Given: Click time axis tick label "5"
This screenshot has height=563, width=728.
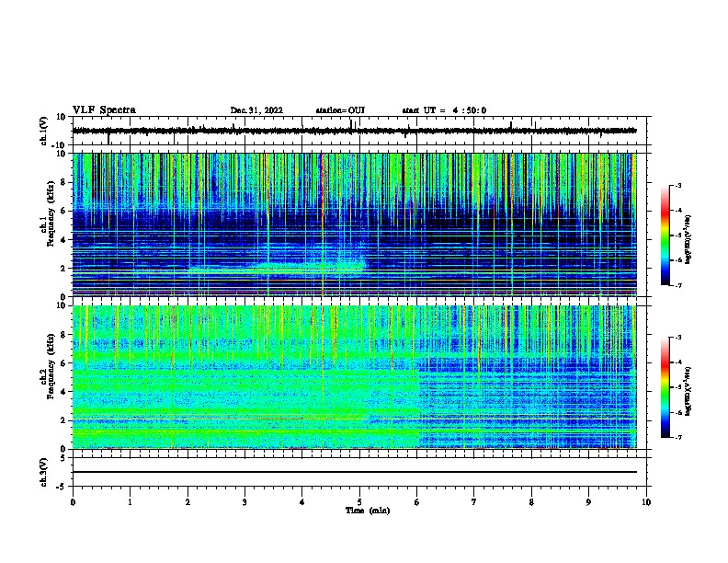Looking at the screenshot, I should coord(359,502).
